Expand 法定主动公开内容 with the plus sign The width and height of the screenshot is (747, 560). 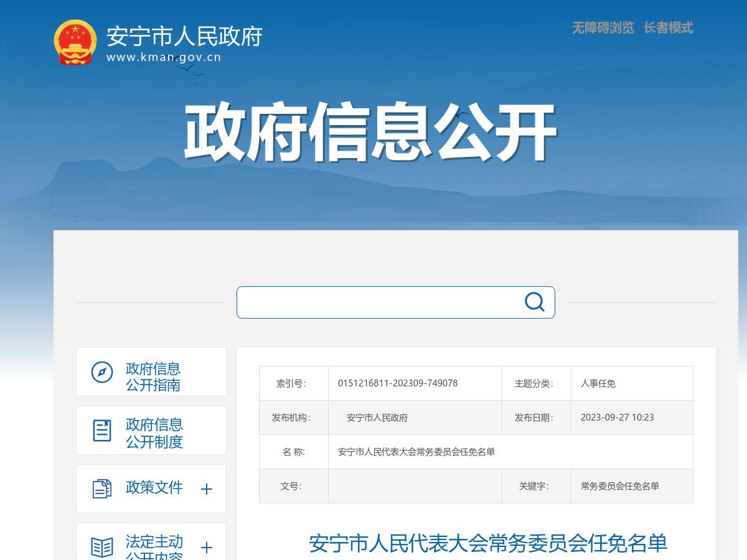tap(206, 548)
